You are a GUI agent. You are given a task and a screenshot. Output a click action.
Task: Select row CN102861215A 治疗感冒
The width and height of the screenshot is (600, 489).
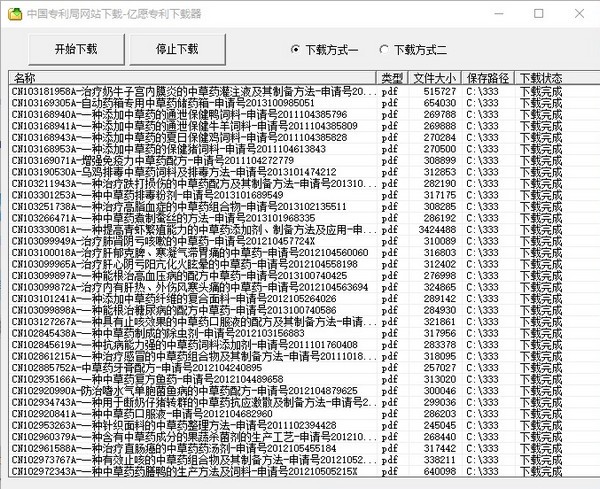[x=304, y=356]
